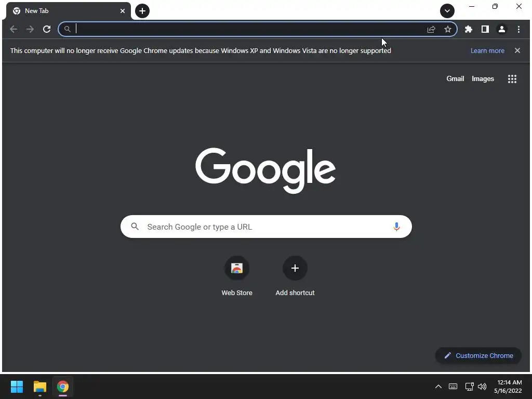Select the New Tab tab
The height and width of the screenshot is (399, 532).
tap(69, 11)
